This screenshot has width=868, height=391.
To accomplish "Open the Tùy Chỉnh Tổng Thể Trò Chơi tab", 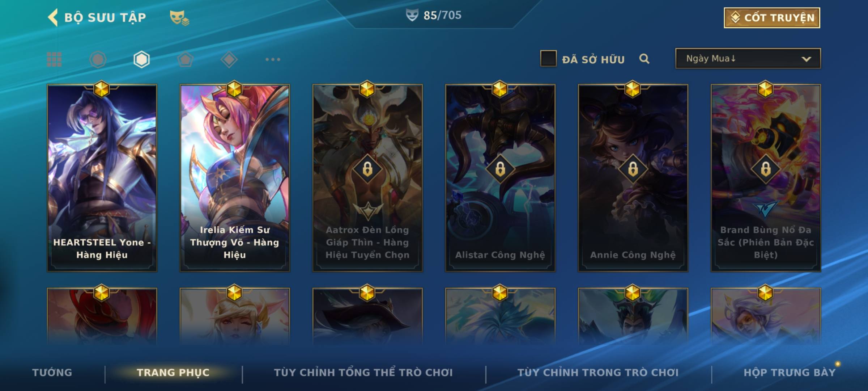I will 363,373.
